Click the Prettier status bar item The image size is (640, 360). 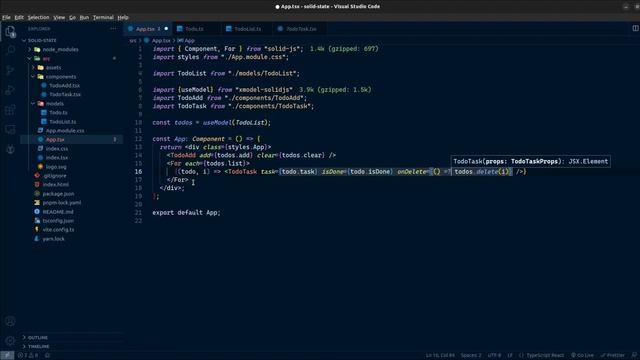pyautogui.click(x=612, y=355)
